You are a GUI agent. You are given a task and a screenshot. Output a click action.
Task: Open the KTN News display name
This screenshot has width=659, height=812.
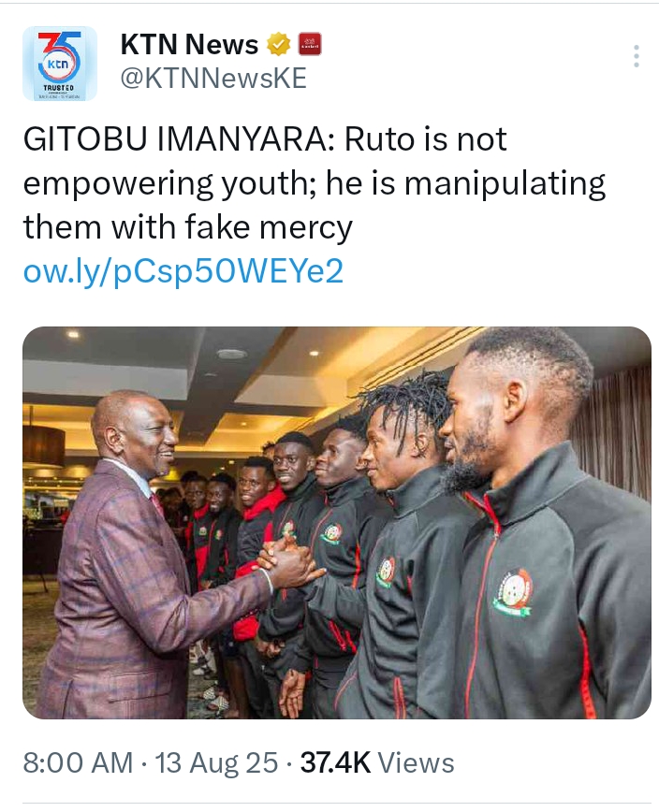(189, 45)
